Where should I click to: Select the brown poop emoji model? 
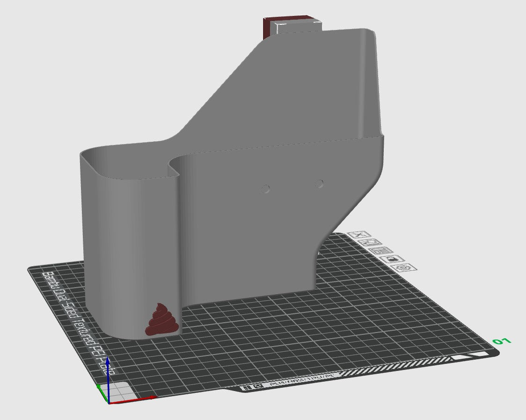pos(162,319)
